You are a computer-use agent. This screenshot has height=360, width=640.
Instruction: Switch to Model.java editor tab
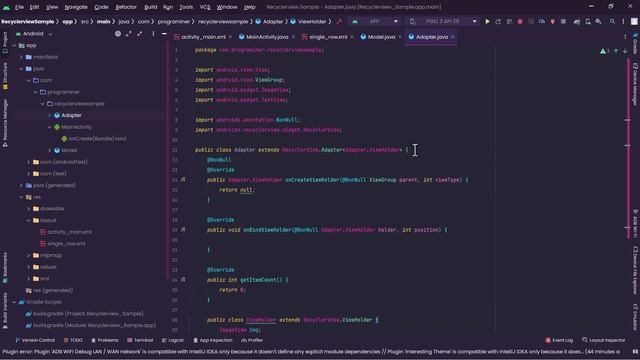pos(381,37)
